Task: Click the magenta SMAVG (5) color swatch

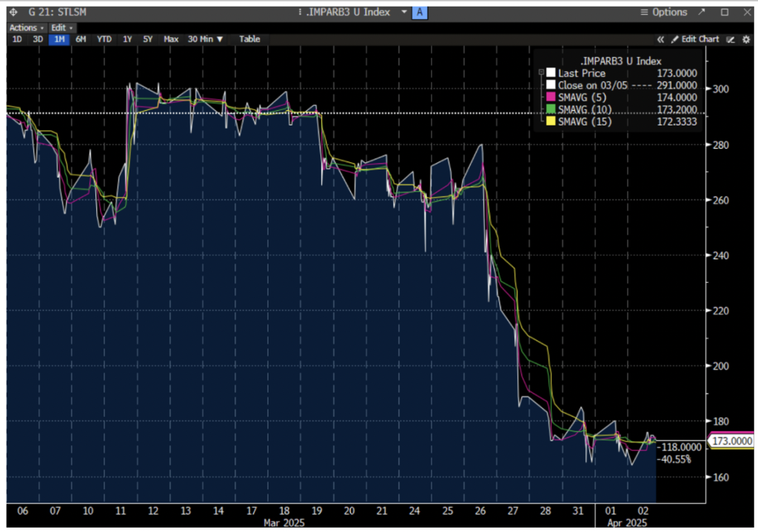Action: [x=551, y=98]
